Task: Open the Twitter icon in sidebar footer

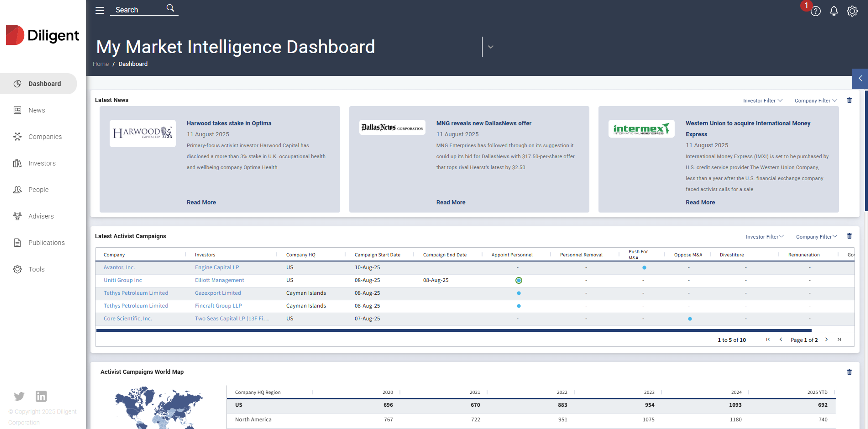Action: 19,396
